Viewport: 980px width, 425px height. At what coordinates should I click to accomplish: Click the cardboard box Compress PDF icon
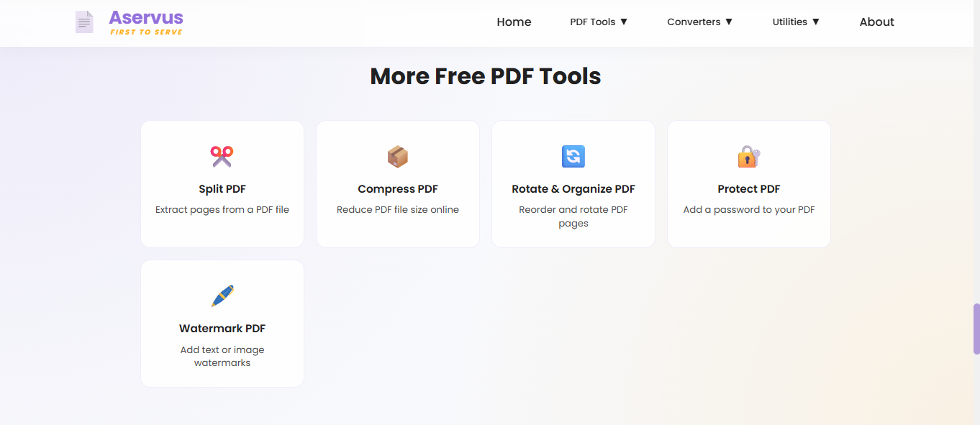[x=398, y=156]
